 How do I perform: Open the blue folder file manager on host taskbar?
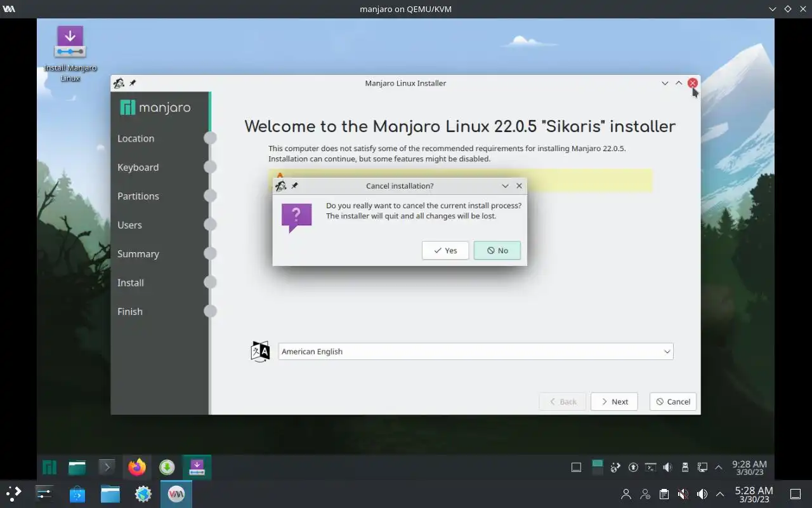[x=110, y=493]
